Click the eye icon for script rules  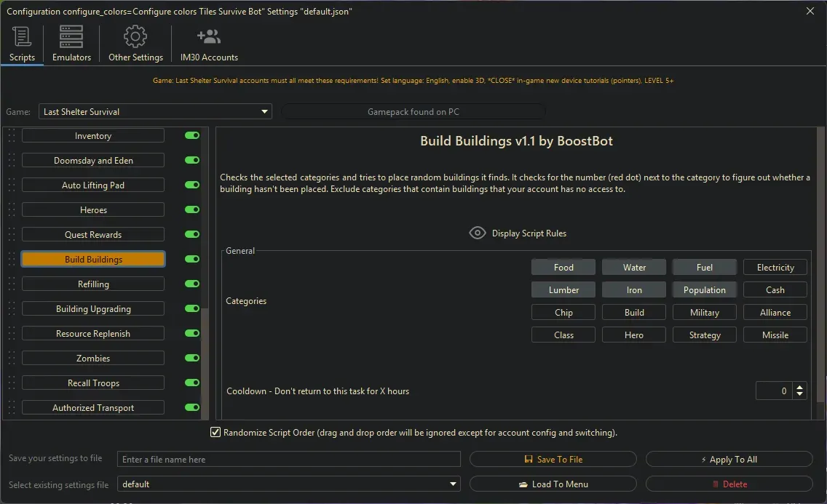[478, 233]
